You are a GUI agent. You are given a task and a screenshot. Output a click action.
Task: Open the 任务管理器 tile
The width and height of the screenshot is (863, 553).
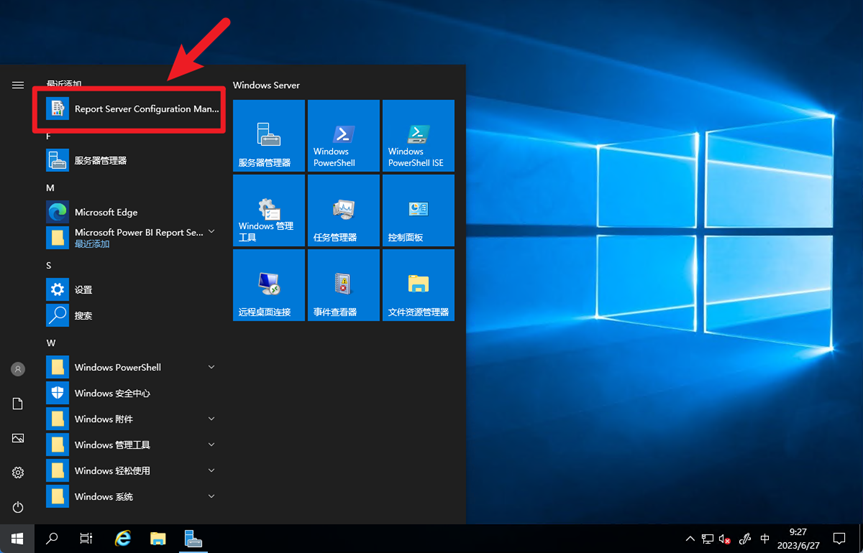(x=343, y=211)
